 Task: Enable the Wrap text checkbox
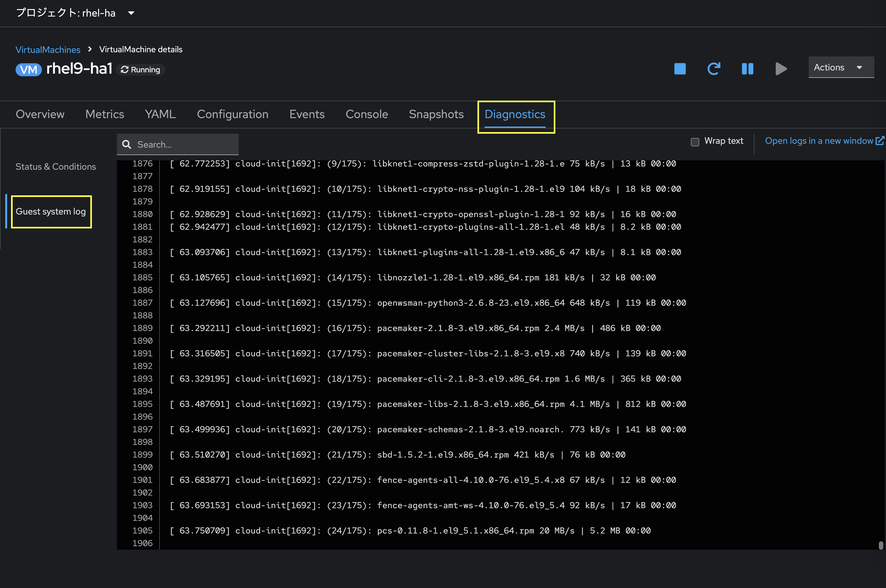pyautogui.click(x=695, y=142)
